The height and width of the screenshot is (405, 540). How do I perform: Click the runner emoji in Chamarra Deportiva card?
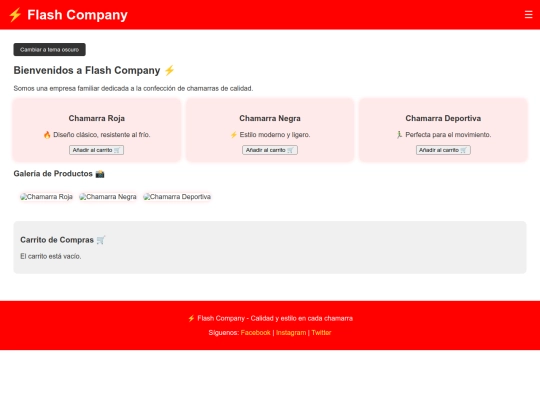click(399, 135)
